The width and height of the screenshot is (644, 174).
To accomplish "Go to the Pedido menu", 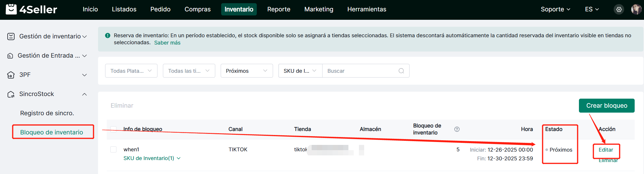I will [x=160, y=9].
